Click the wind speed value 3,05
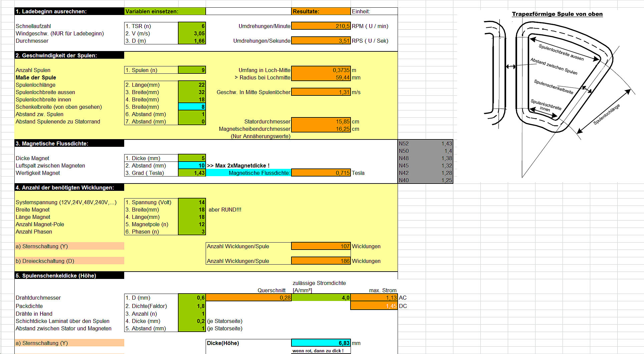The width and height of the screenshot is (644, 354). 192,33
